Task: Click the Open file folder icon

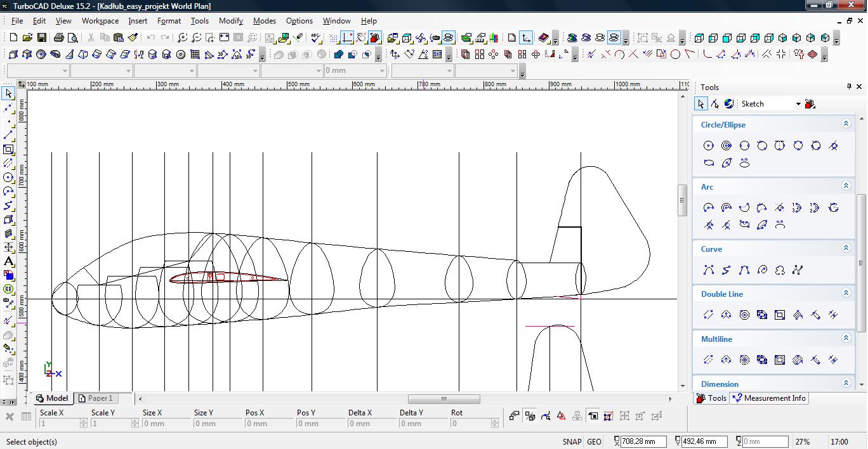Action: click(x=27, y=38)
